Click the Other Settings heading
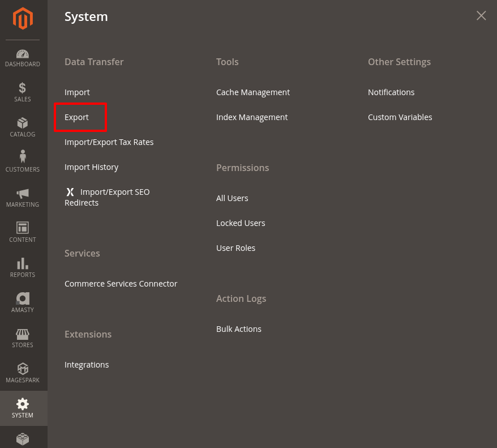 pos(399,62)
